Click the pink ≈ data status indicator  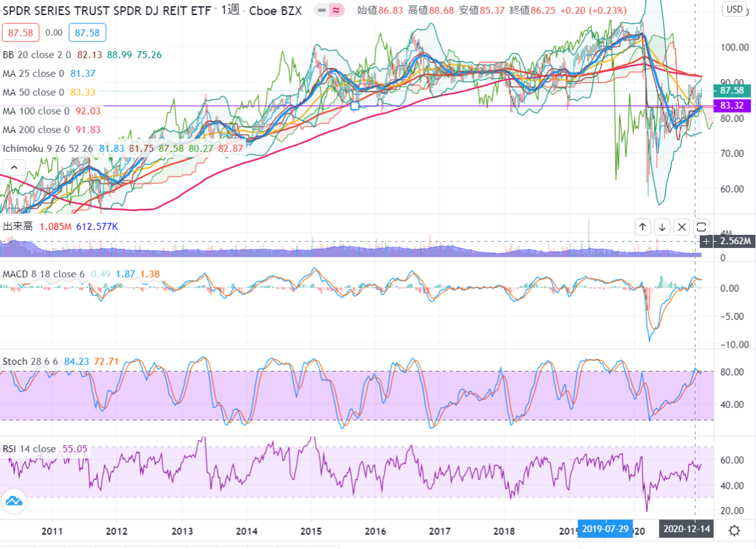point(336,10)
